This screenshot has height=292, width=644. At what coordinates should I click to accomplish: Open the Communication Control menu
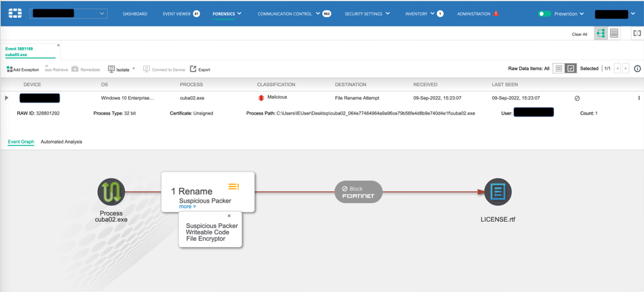tap(286, 14)
